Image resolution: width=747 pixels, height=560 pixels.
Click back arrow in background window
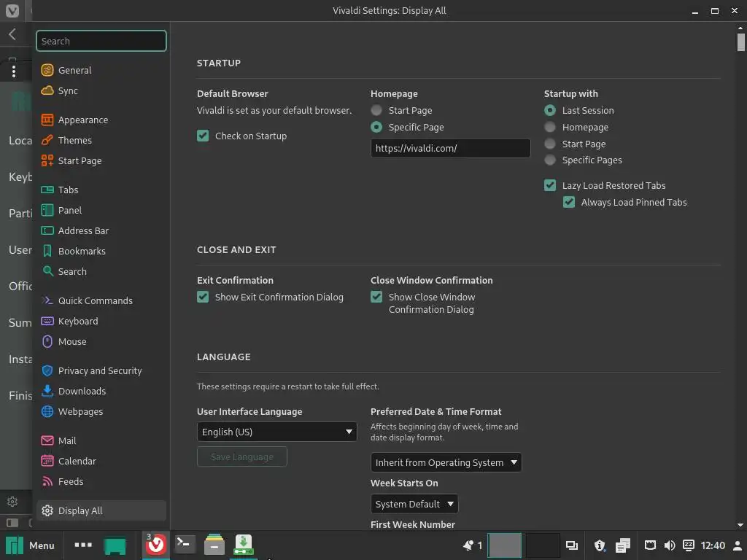pyautogui.click(x=12, y=34)
